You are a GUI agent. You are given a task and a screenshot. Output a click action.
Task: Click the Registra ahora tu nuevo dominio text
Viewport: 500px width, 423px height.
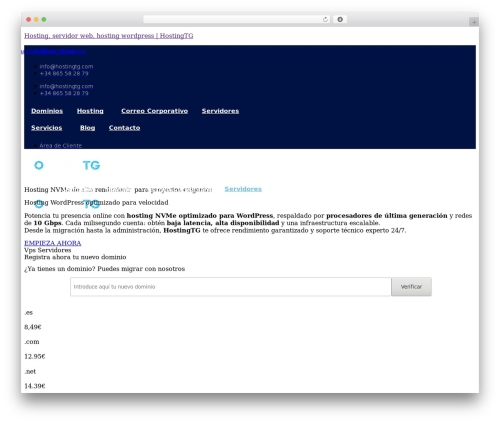coord(75,257)
